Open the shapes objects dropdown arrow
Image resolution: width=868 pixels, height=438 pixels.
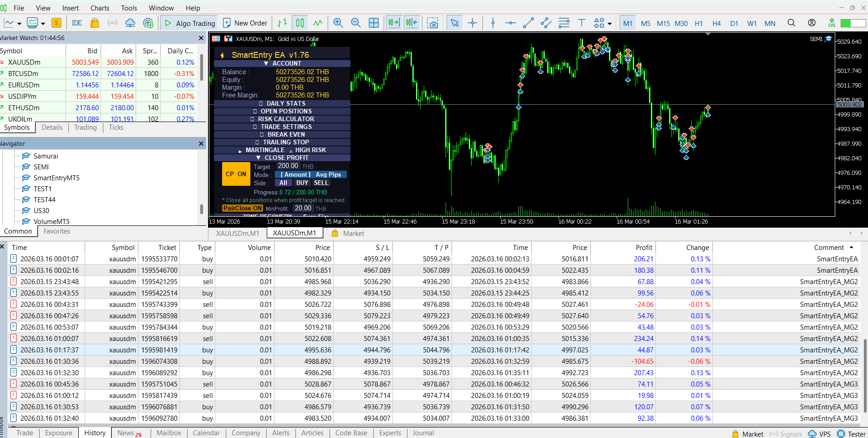click(x=609, y=24)
